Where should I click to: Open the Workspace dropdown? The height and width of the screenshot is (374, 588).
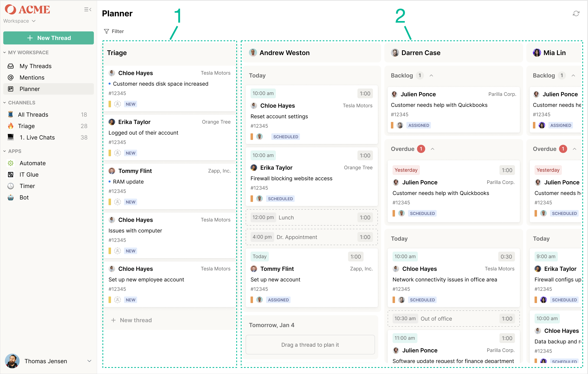pyautogui.click(x=19, y=21)
